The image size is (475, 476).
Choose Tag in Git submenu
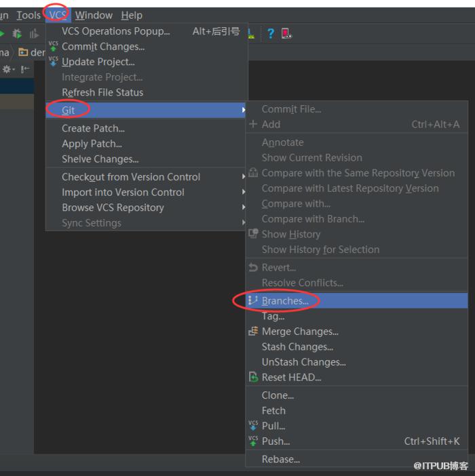pos(356,317)
